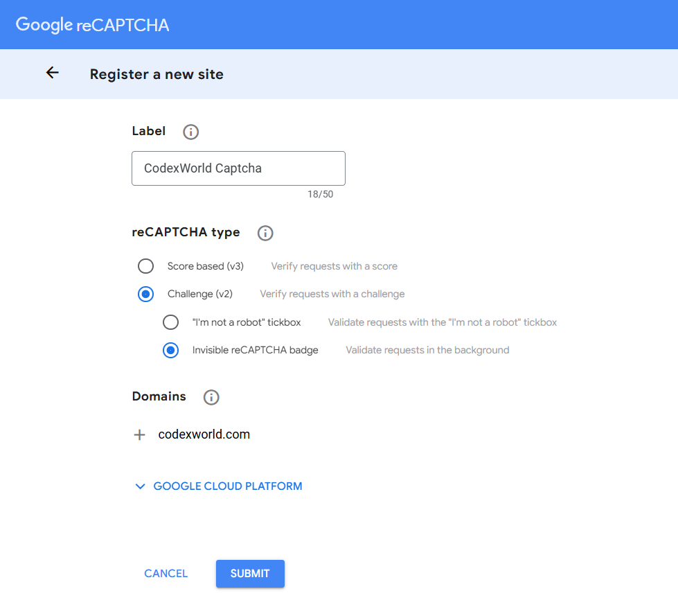Click "Verify requests with a score" text
678x616 pixels.
334,267
